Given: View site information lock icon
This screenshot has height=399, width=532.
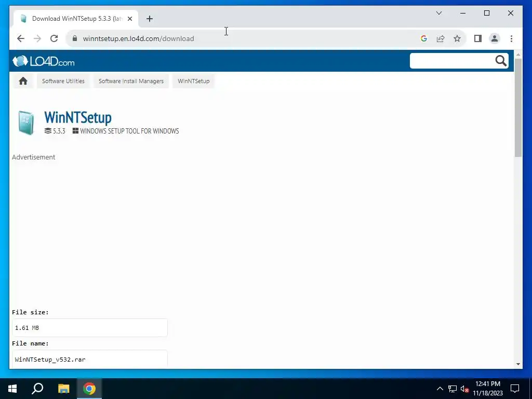Looking at the screenshot, I should [75, 38].
